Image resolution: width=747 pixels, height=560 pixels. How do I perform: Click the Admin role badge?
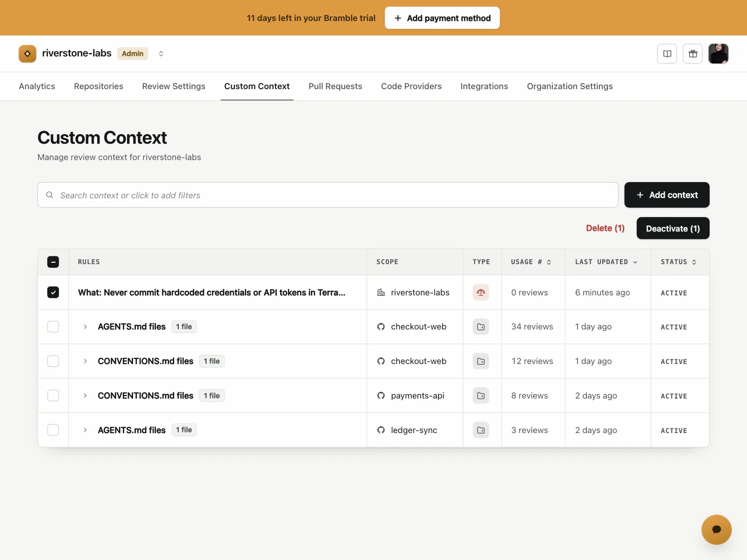(133, 54)
